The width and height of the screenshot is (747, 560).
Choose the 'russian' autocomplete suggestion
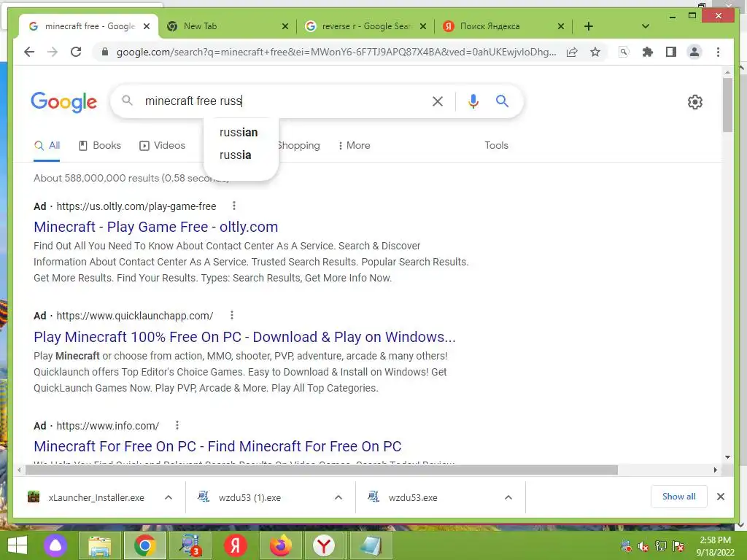[239, 133]
